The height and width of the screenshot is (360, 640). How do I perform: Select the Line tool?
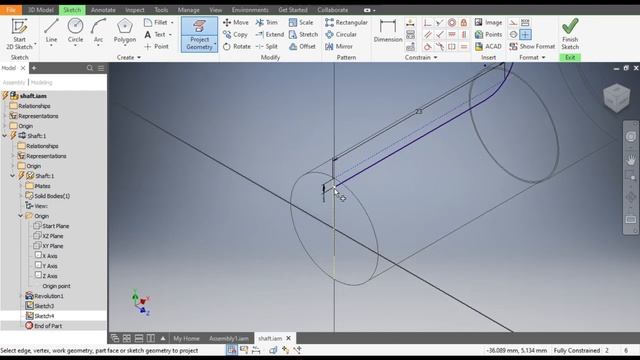(x=51, y=31)
